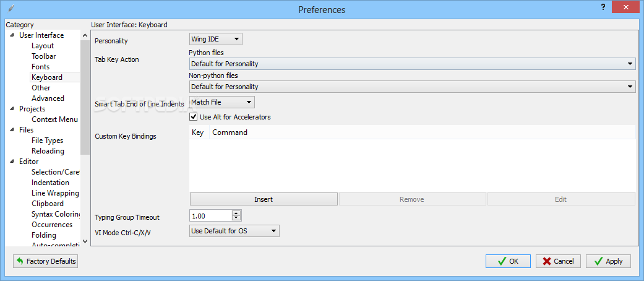Toggle Use Alt for Accelerators checkbox
The height and width of the screenshot is (281, 644).
[194, 117]
